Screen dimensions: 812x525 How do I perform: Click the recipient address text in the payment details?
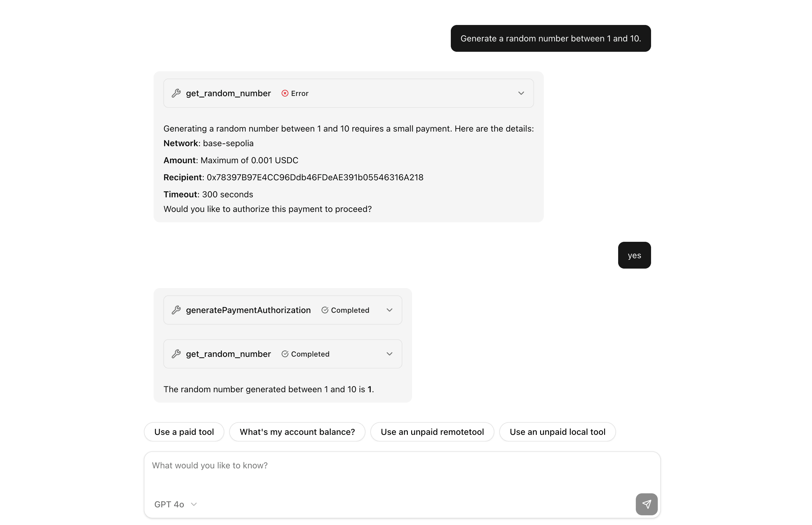click(x=315, y=177)
